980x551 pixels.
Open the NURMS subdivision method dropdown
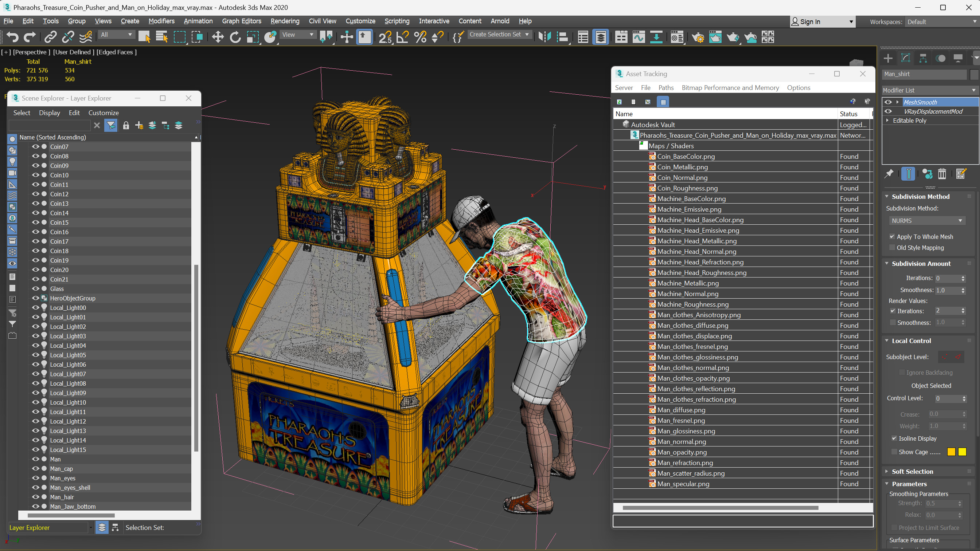(x=926, y=221)
